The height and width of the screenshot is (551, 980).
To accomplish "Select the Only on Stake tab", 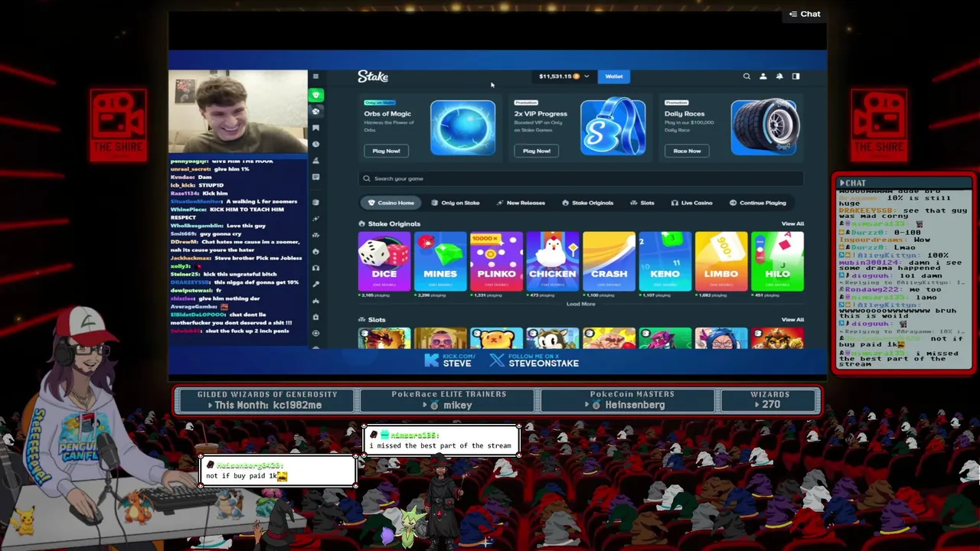I will (455, 203).
